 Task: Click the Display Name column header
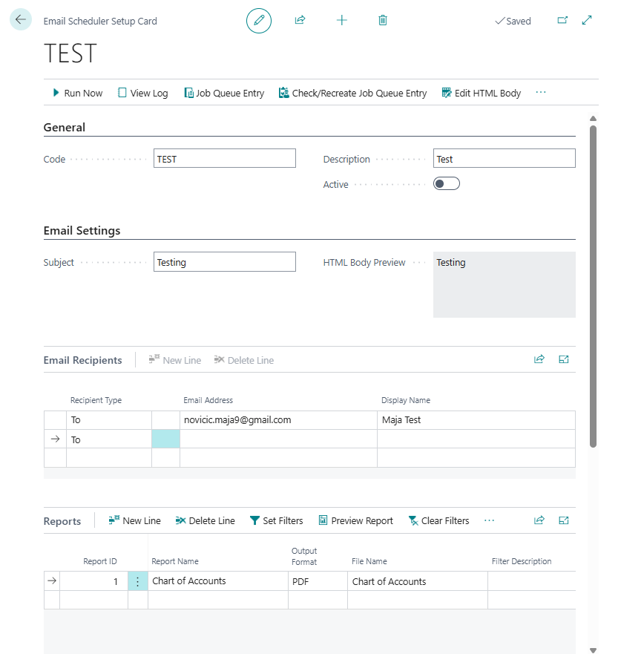click(406, 400)
